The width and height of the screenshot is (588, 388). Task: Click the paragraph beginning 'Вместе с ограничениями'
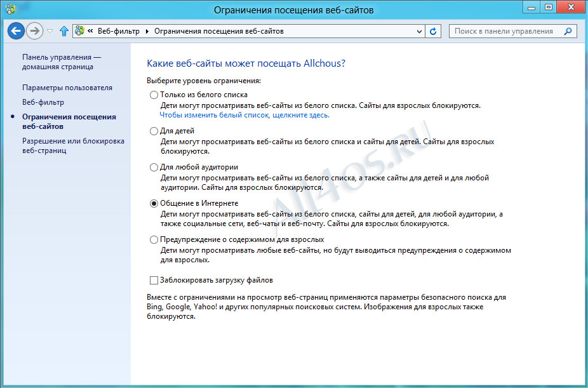coord(326,307)
